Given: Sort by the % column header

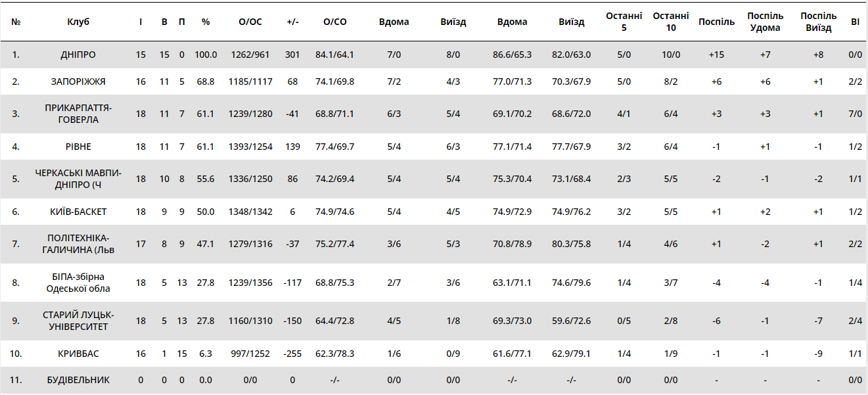Looking at the screenshot, I should click(206, 22).
